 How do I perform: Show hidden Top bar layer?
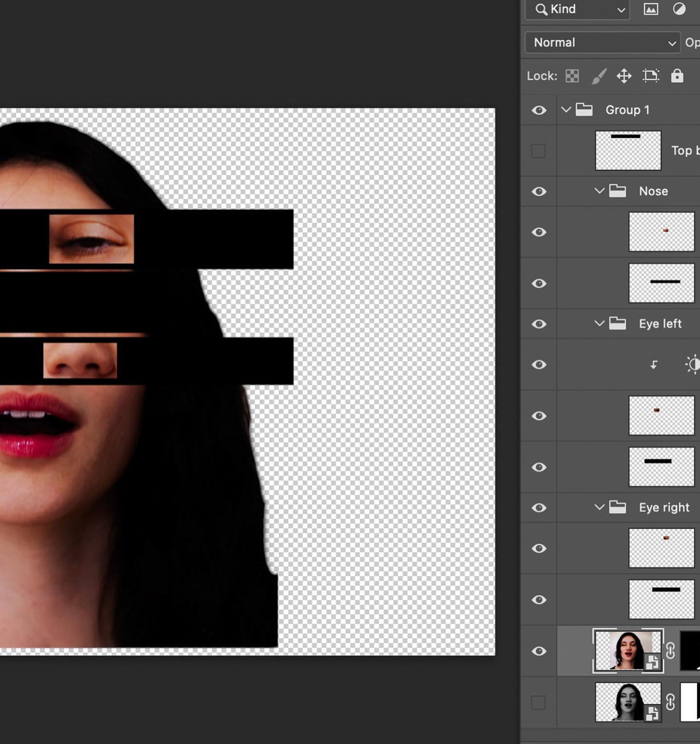538,151
